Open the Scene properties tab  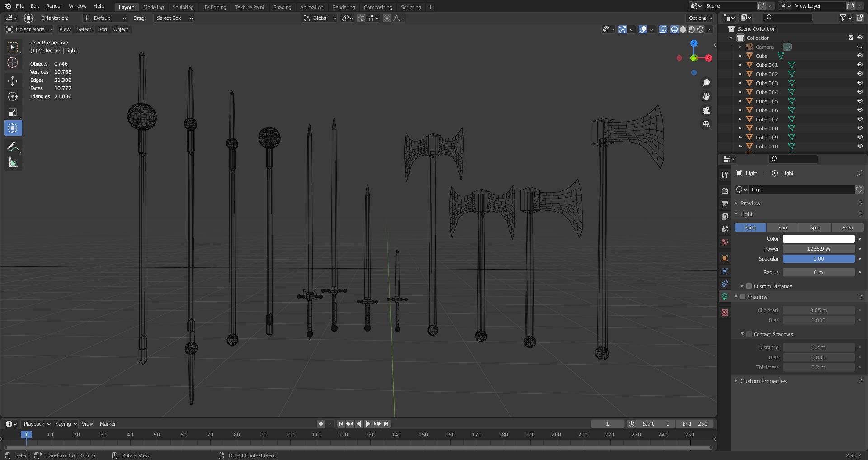point(725,229)
